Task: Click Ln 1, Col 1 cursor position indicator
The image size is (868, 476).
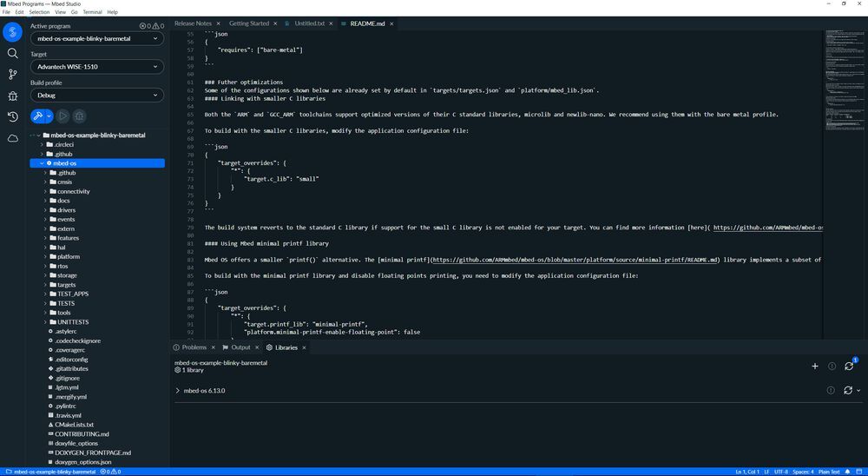Action: (x=746, y=472)
